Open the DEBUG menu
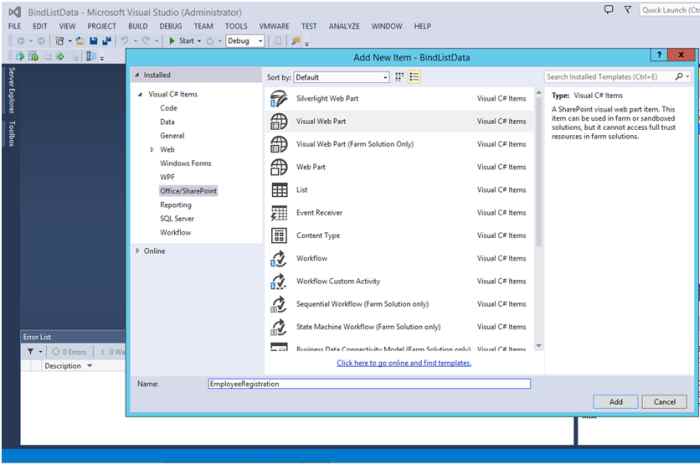Image resolution: width=700 pixels, height=465 pixels. pyautogui.click(x=171, y=26)
